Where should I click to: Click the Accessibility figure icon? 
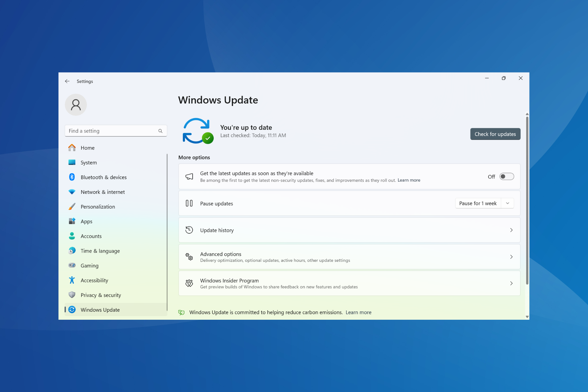(72, 280)
